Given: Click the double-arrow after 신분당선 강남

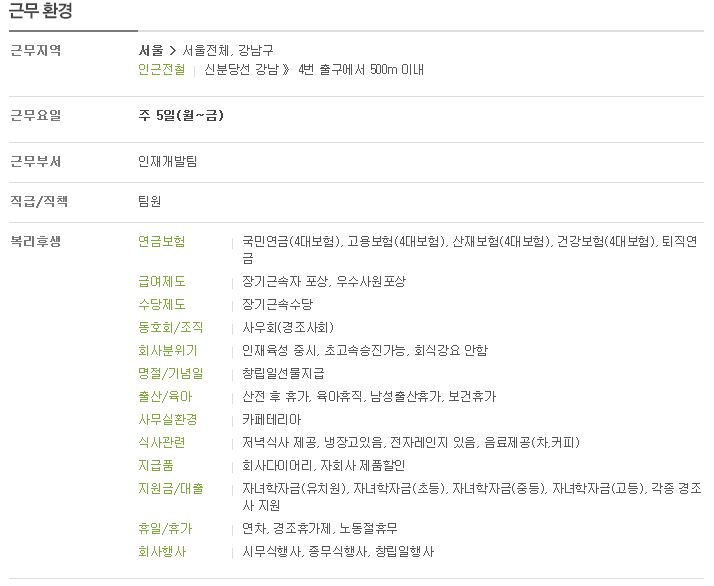Looking at the screenshot, I should (x=286, y=70).
